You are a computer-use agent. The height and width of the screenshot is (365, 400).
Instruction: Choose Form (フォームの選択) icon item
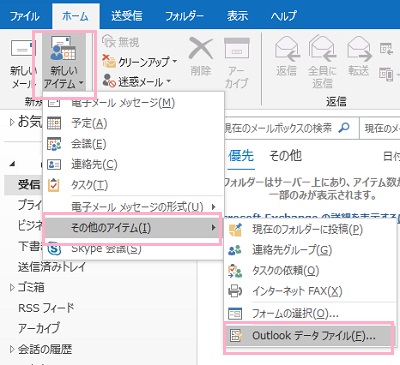(x=235, y=314)
